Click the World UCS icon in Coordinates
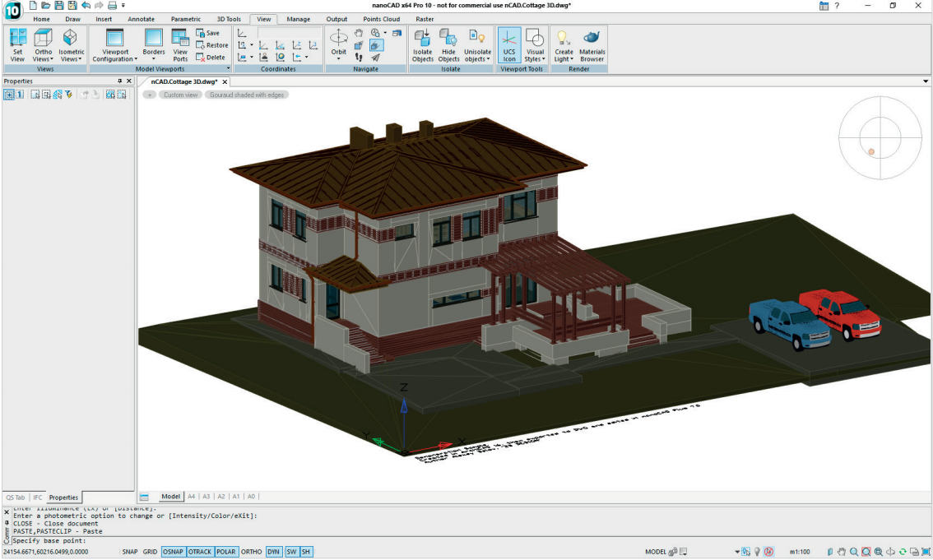 pos(280,57)
